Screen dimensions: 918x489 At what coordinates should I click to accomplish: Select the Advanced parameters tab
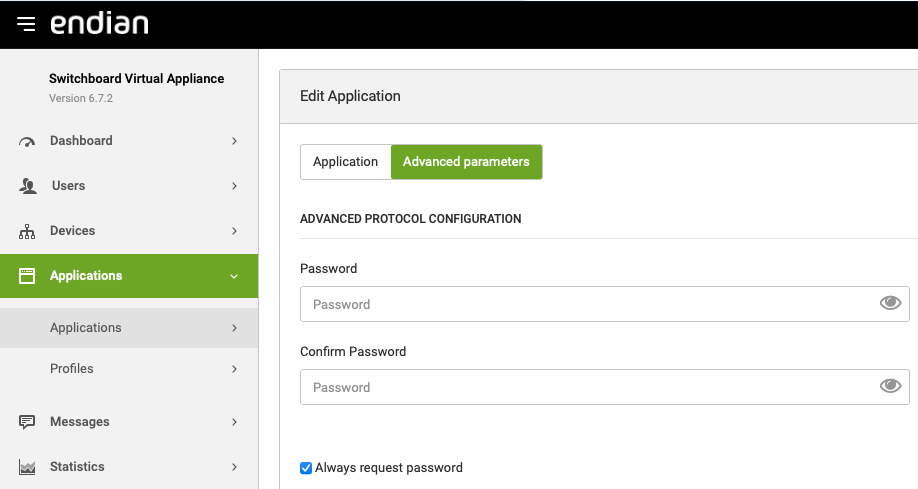tap(466, 162)
